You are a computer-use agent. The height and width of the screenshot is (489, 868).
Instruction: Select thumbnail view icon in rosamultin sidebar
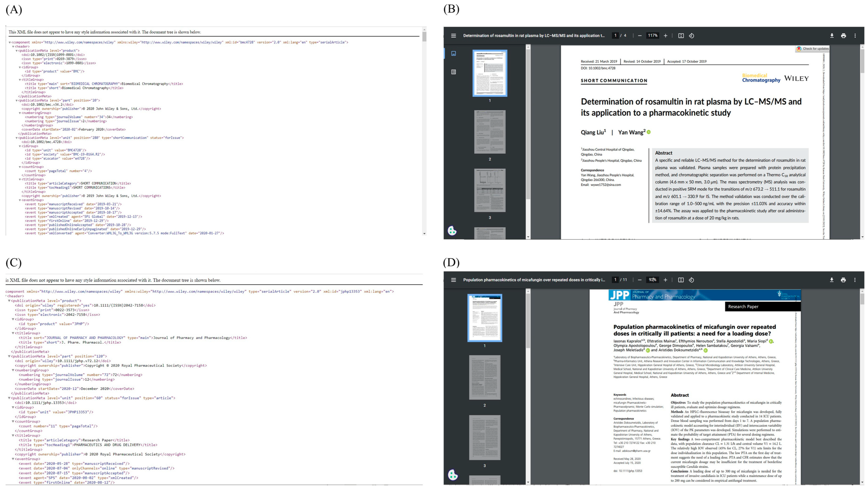tap(454, 54)
